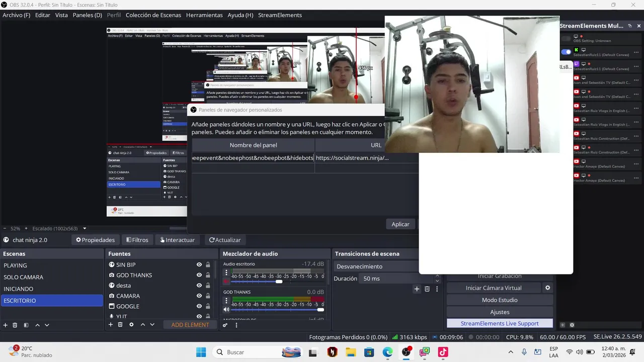Remove selected source with trash icon
This screenshot has width=644, height=362.
[120, 325]
